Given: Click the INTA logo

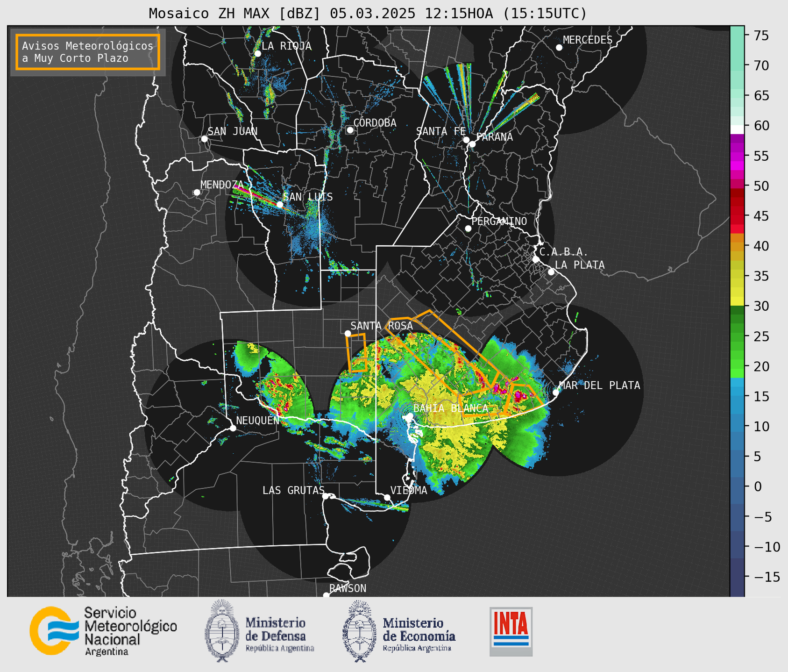Looking at the screenshot, I should (x=511, y=631).
